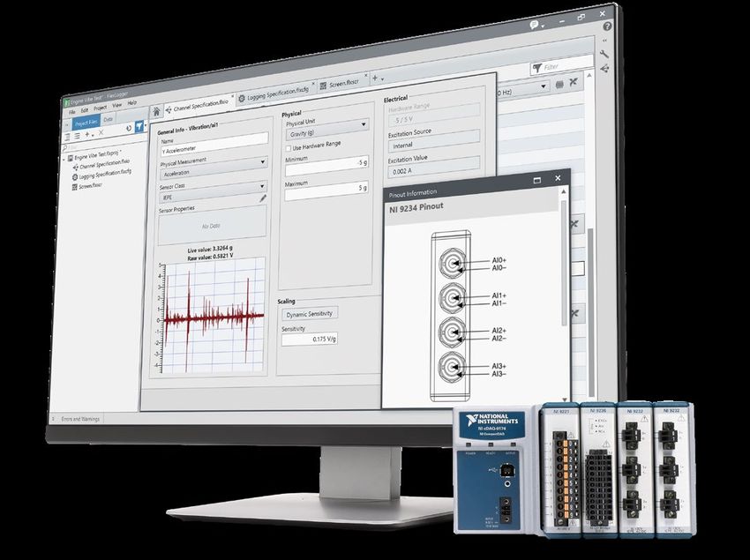Click the refresh icon in Project Files toolbar
750x560 pixels.
click(x=128, y=129)
